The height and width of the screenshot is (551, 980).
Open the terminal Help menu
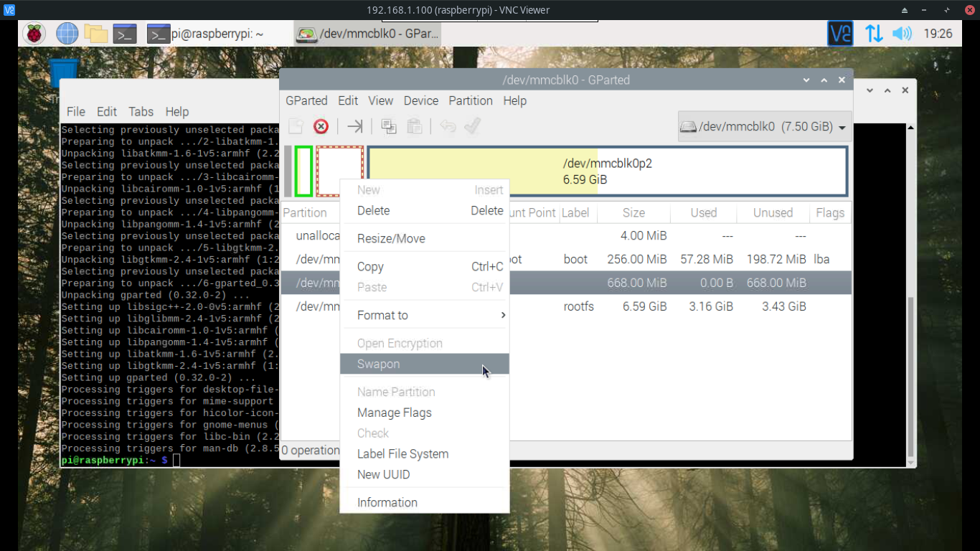[177, 111]
